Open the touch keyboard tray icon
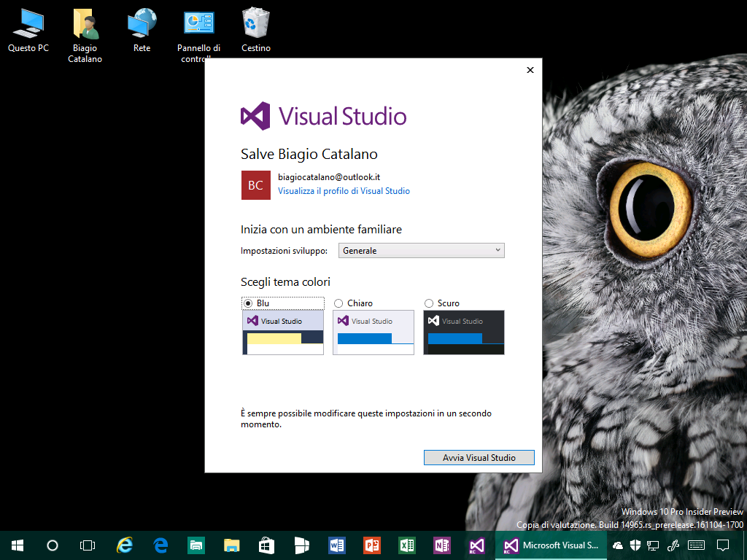747x560 pixels. 696,545
